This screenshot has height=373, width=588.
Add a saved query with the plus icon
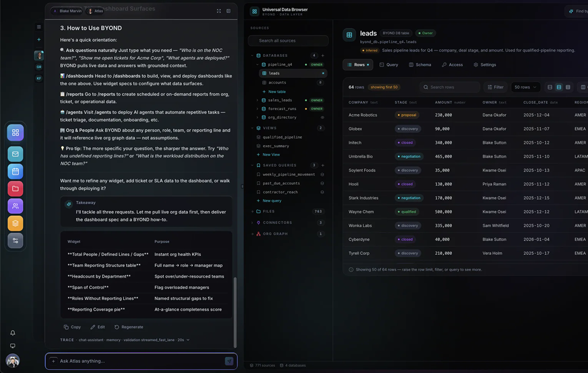(x=323, y=165)
